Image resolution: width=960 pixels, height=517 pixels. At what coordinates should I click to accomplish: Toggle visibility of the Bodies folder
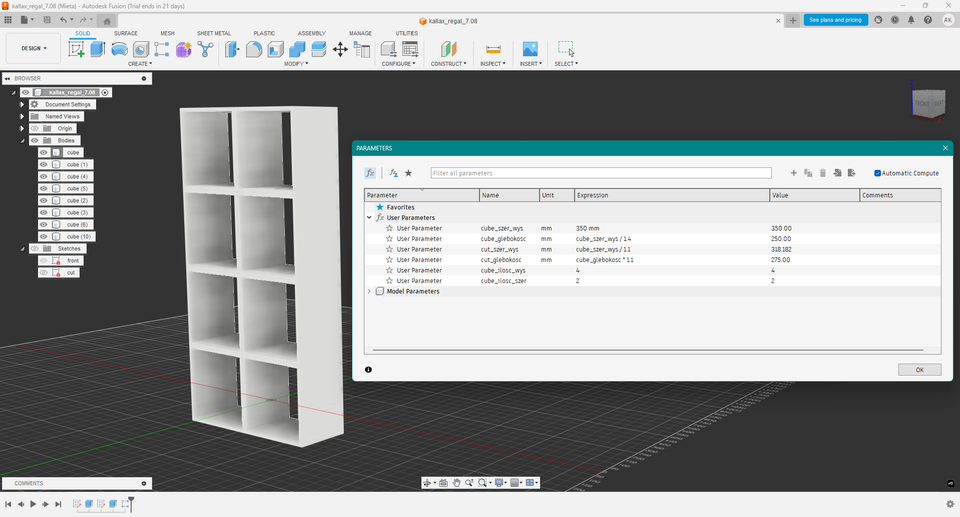click(x=34, y=140)
